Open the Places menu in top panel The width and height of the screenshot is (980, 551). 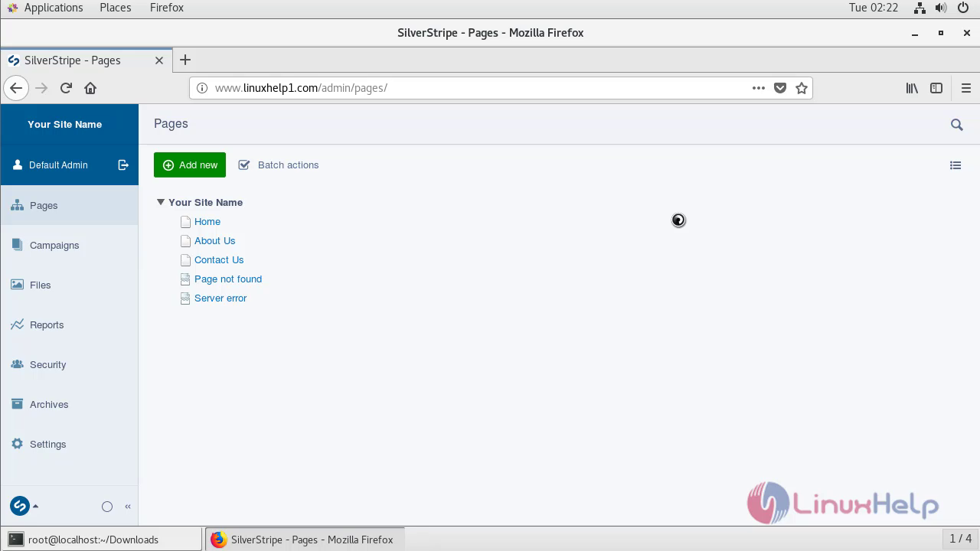coord(115,8)
